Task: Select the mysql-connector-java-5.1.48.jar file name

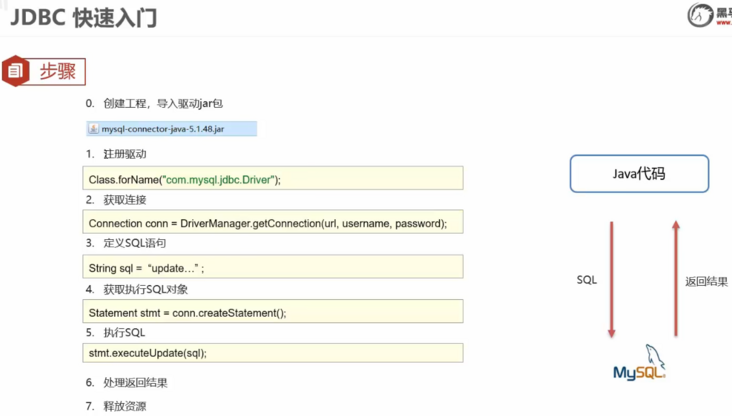Action: click(x=162, y=129)
